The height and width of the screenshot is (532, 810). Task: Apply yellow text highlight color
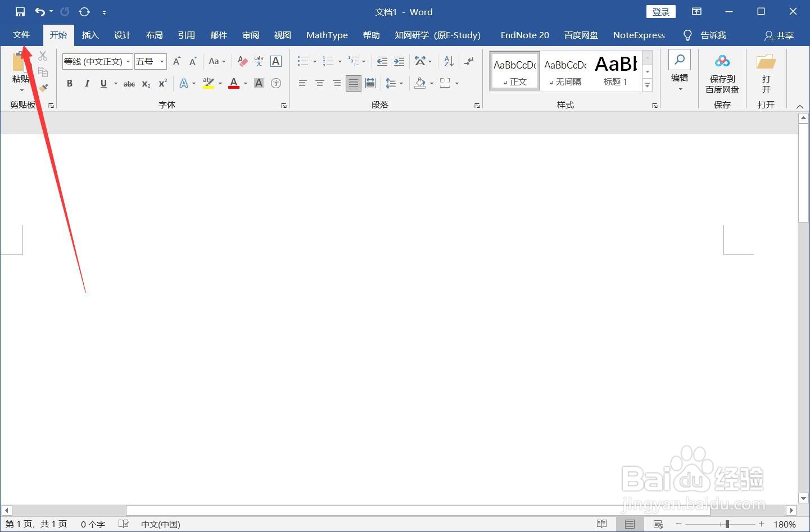209,83
